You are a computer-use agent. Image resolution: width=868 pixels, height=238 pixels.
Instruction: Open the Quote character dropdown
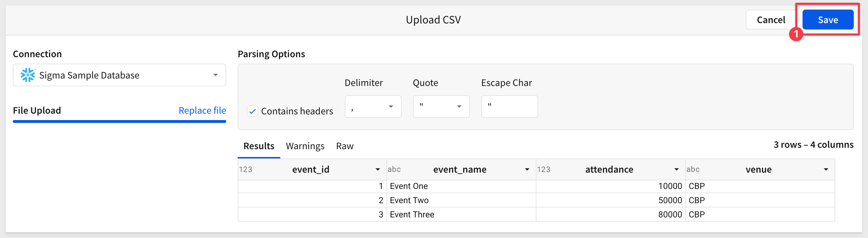coord(441,106)
